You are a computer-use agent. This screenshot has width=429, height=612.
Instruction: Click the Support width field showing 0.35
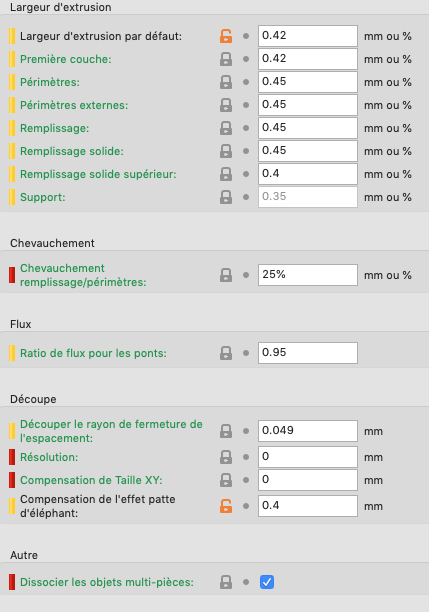[x=308, y=197]
